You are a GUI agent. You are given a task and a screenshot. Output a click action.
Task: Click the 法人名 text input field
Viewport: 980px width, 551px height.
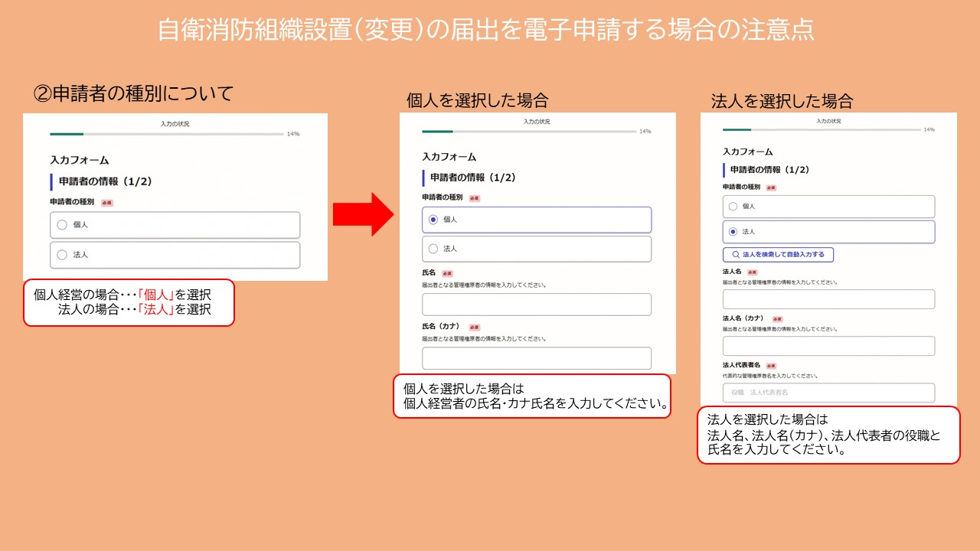[828, 299]
